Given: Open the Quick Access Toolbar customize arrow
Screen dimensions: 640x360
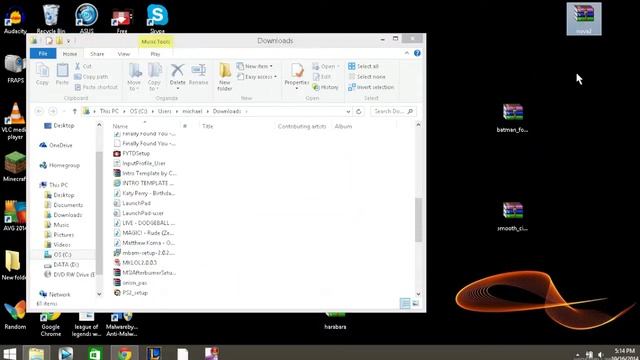Looking at the screenshot, I should (69, 41).
